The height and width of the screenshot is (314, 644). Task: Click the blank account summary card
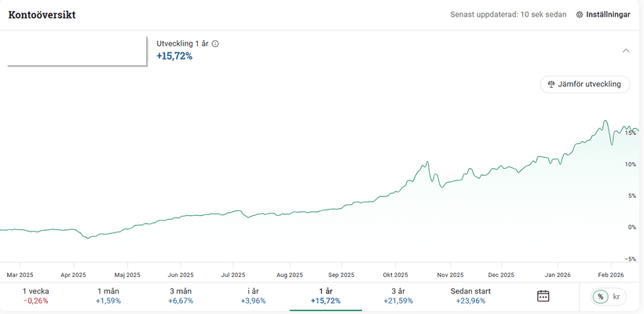[x=77, y=49]
